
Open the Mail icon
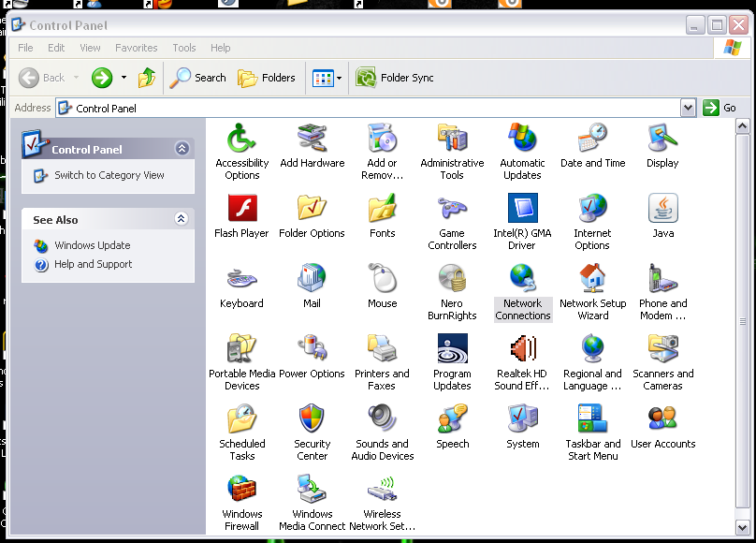[312, 278]
